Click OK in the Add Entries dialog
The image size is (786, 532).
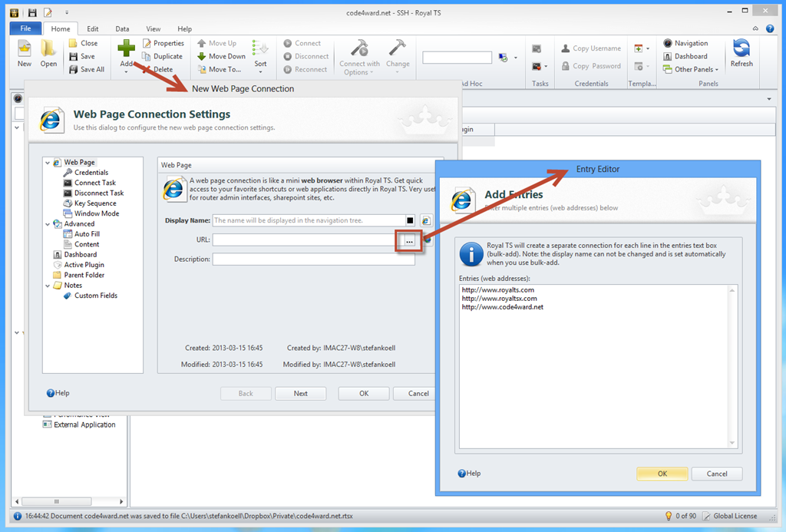tap(662, 474)
